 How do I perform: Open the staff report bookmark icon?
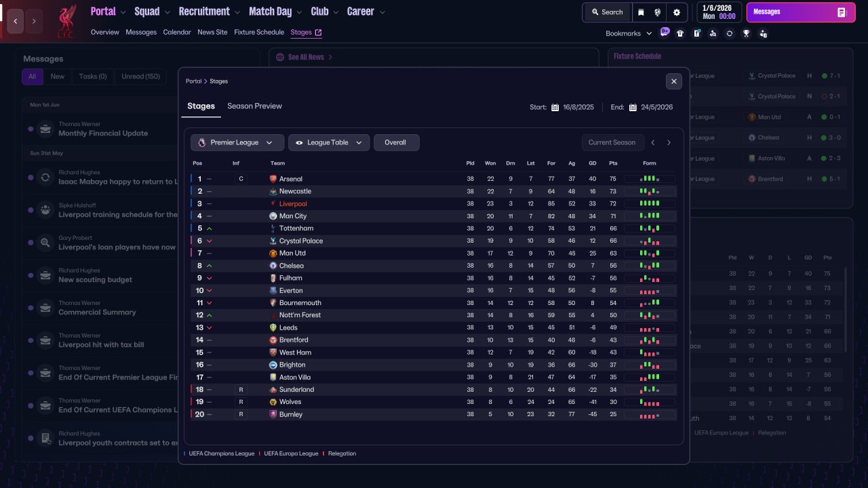click(x=764, y=33)
